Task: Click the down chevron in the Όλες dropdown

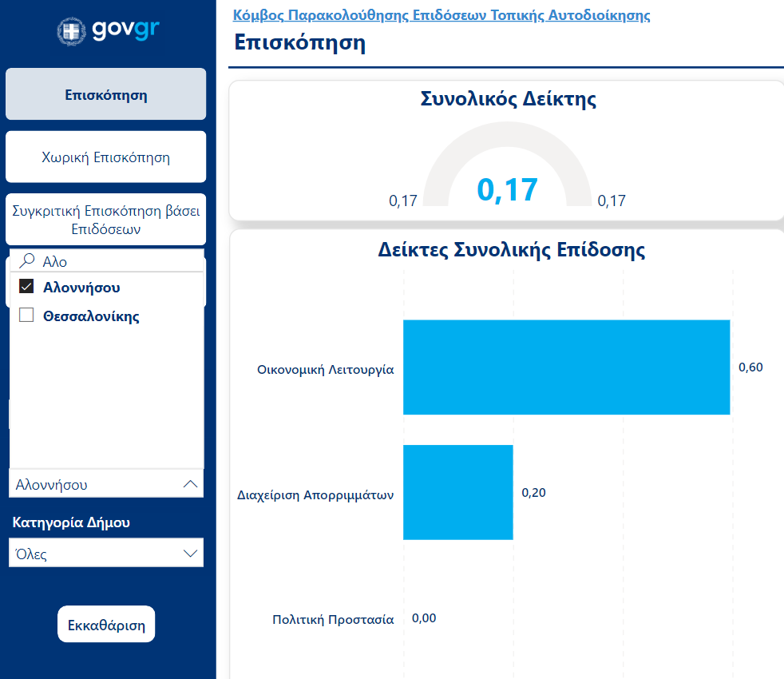Action: coord(190,554)
